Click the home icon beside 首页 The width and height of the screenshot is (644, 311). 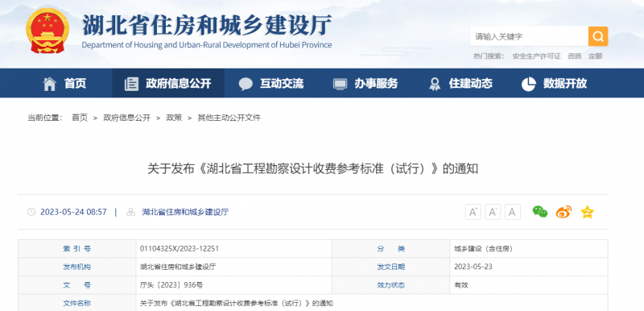(50, 84)
